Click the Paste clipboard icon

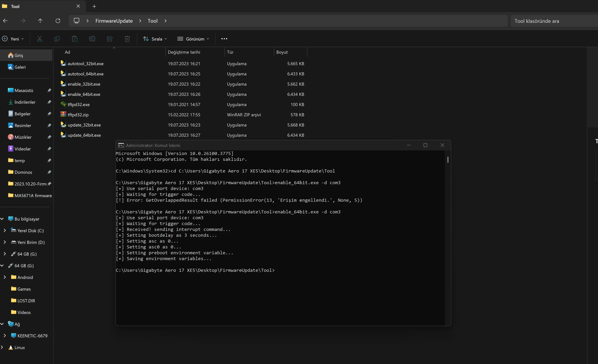tap(75, 39)
